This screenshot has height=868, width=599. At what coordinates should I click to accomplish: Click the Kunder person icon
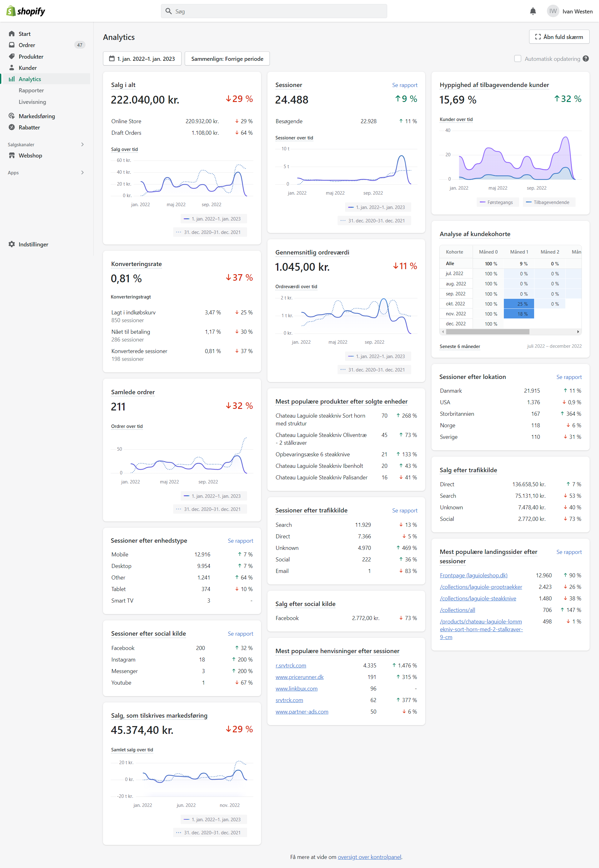[12, 68]
